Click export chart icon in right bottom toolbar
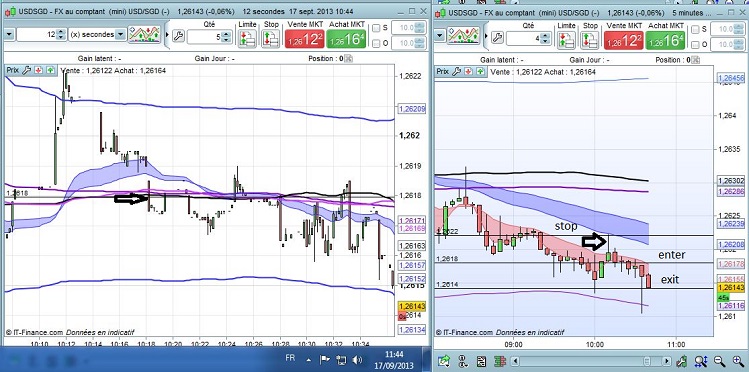 (443, 361)
